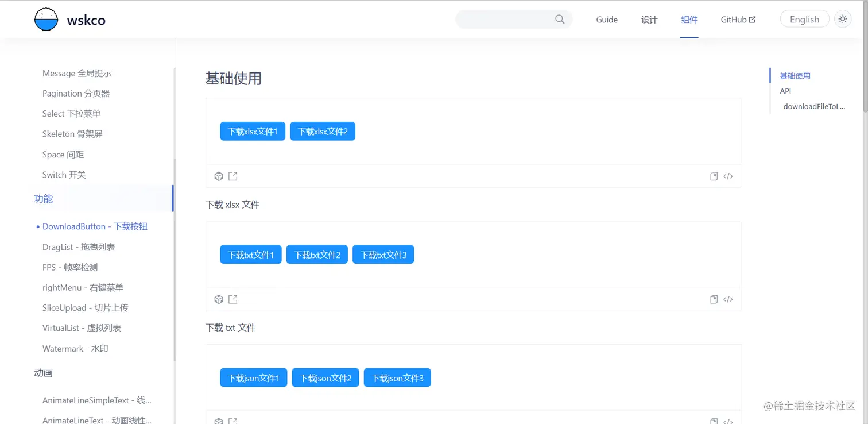The height and width of the screenshot is (424, 868).
Task: Click the search input field
Action: [514, 20]
